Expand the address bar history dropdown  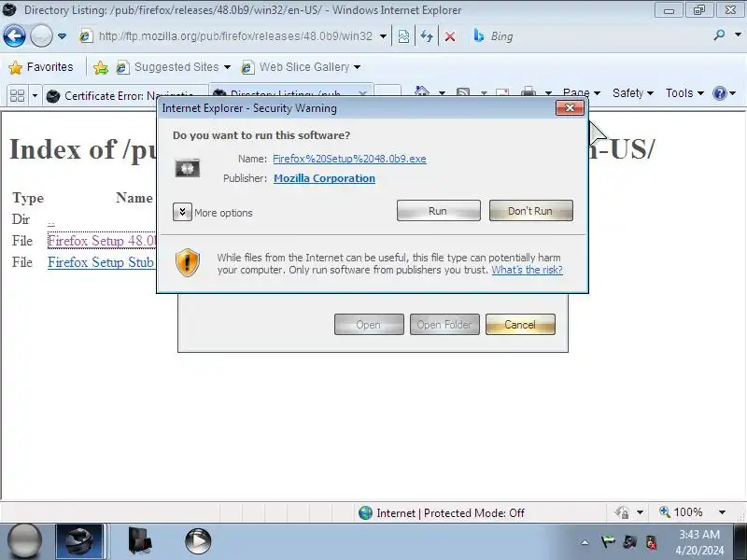click(383, 36)
